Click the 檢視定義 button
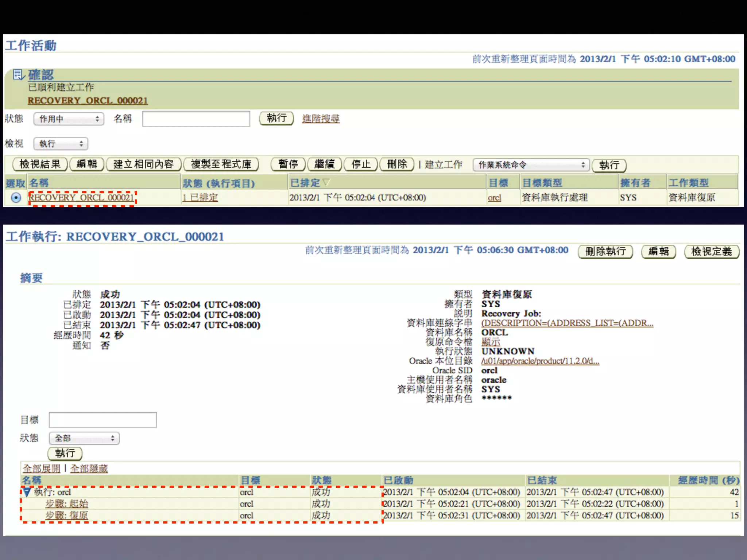Image resolution: width=747 pixels, height=560 pixels. point(711,252)
